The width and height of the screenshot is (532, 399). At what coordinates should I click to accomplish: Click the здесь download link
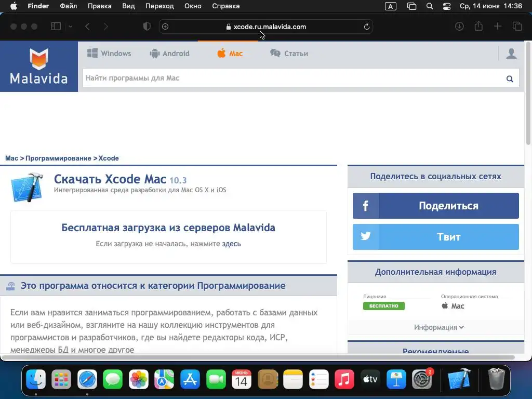tap(231, 244)
